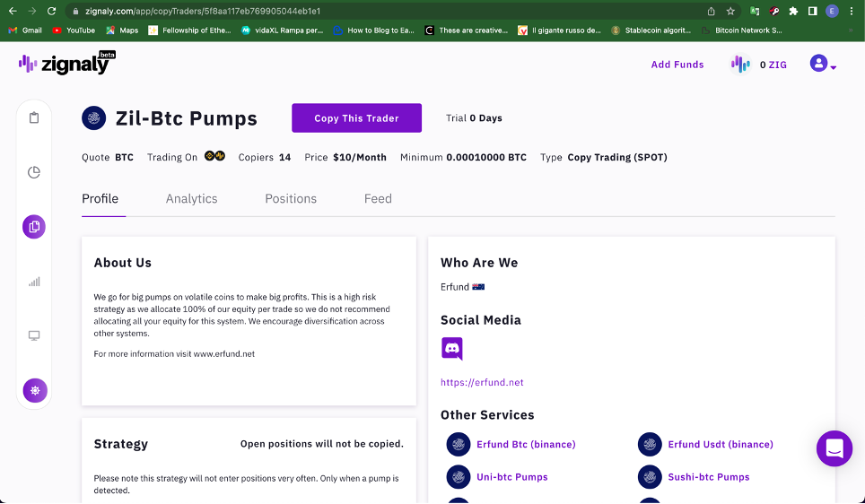
Task: Open the vidaXL Rampa bookmark
Action: coord(283,30)
